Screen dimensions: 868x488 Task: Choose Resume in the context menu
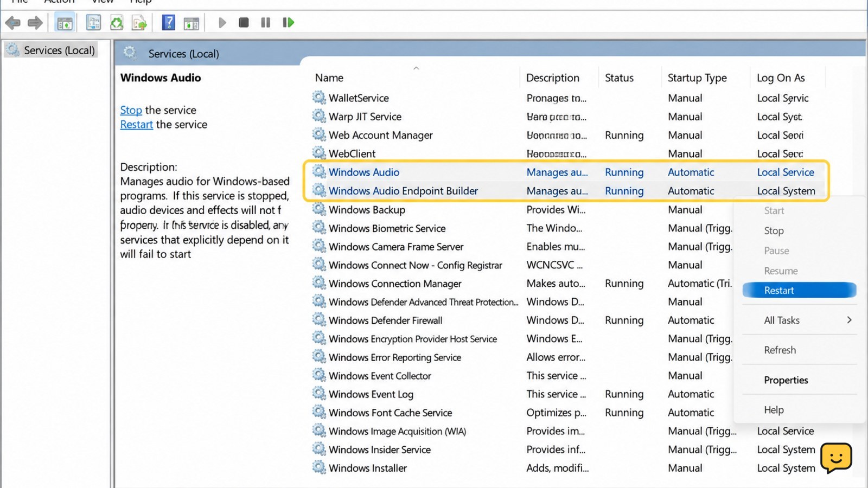click(x=781, y=271)
